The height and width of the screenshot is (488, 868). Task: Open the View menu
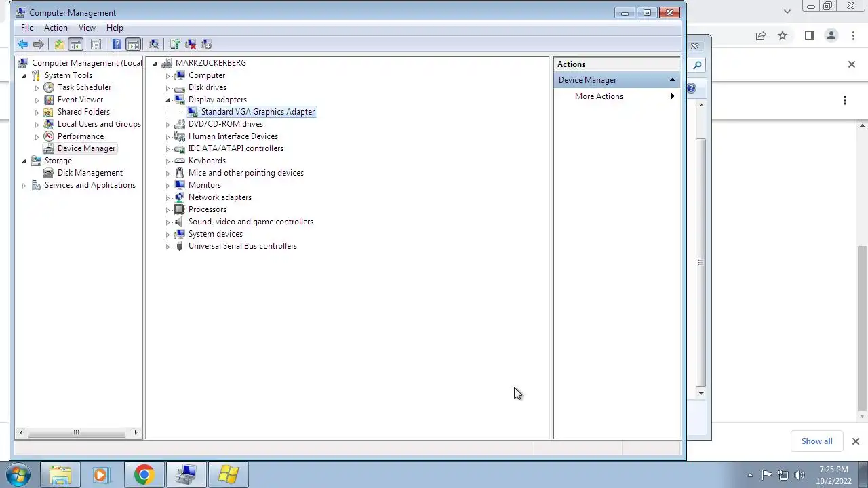[87, 28]
